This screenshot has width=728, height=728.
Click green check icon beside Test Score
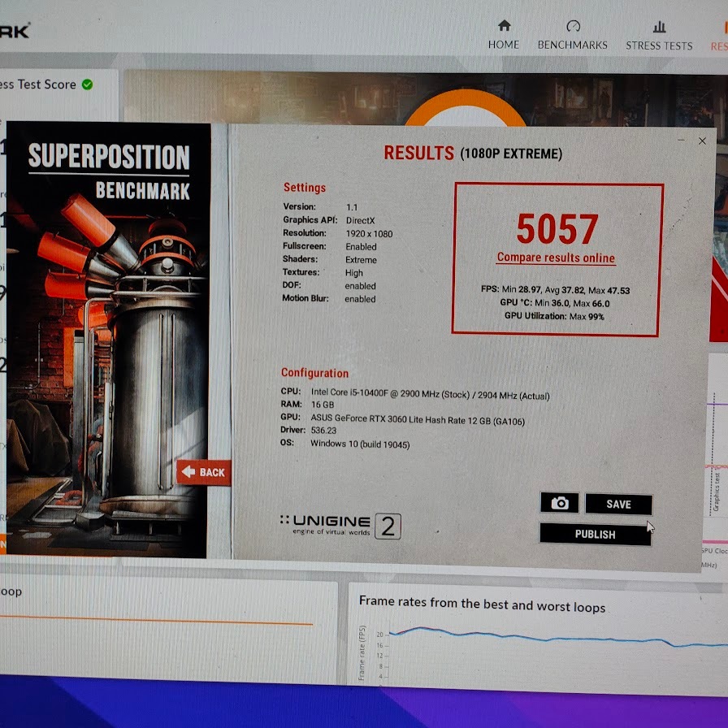click(x=87, y=84)
